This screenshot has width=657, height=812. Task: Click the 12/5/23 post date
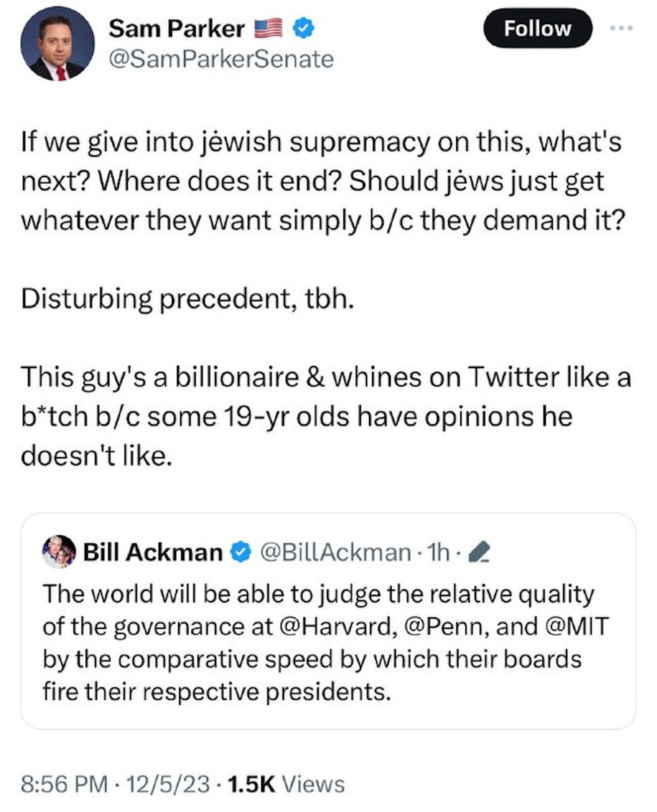coord(168,784)
